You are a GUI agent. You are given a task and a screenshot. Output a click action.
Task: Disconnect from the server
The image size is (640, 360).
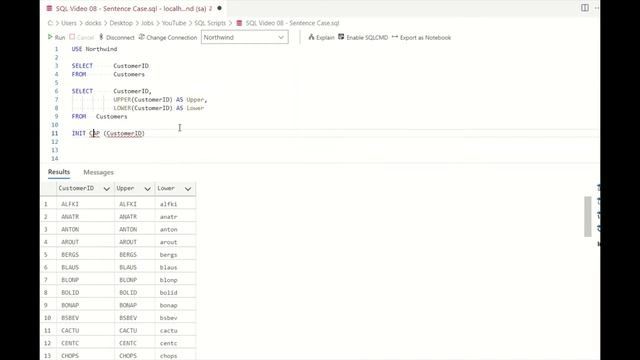[116, 37]
